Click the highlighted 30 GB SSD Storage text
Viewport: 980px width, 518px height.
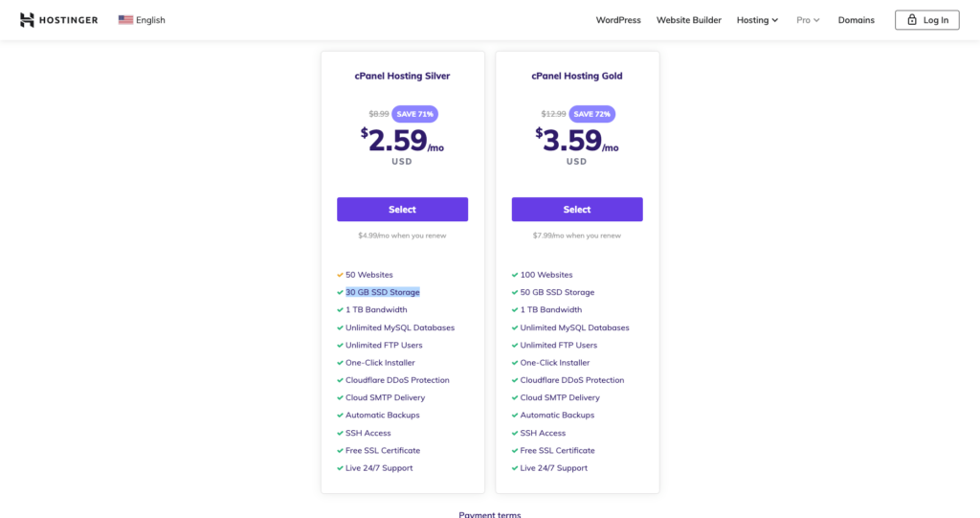tap(383, 292)
